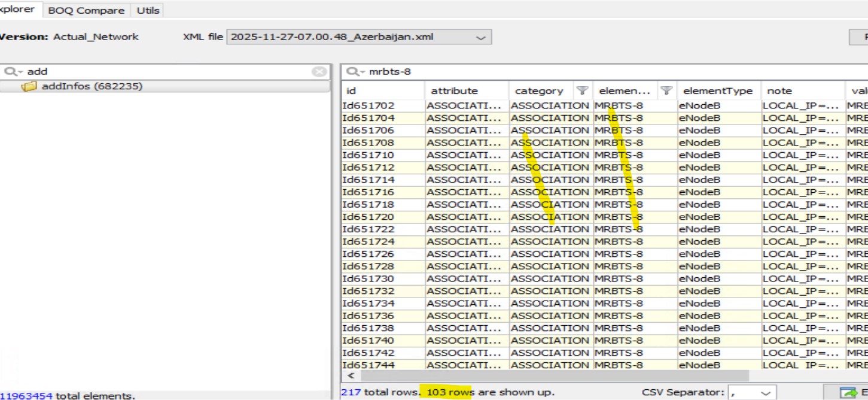
Task: Click the magnifier icon in the left search box
Action: (11, 72)
